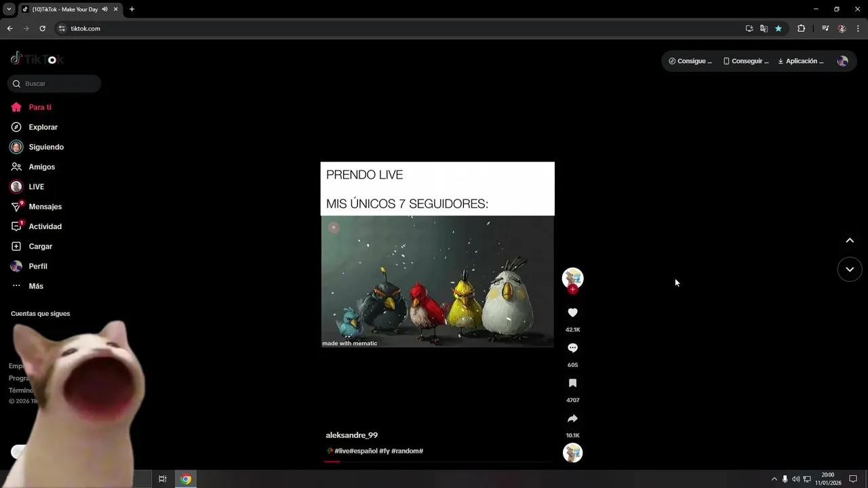
Task: Click the Buscar search field
Action: tap(54, 83)
